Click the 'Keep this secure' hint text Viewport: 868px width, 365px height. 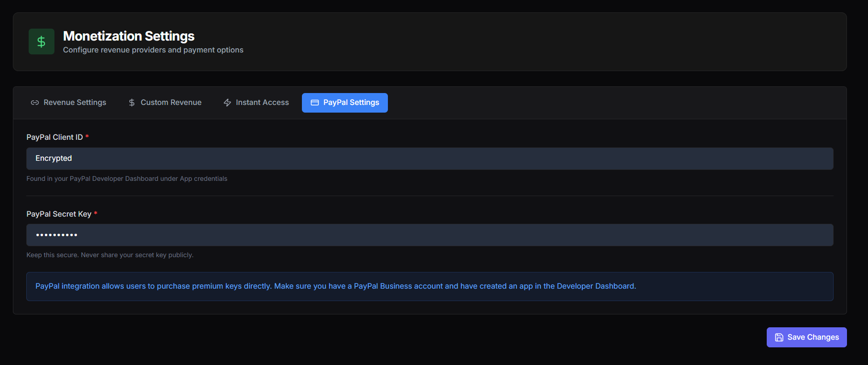(110, 255)
